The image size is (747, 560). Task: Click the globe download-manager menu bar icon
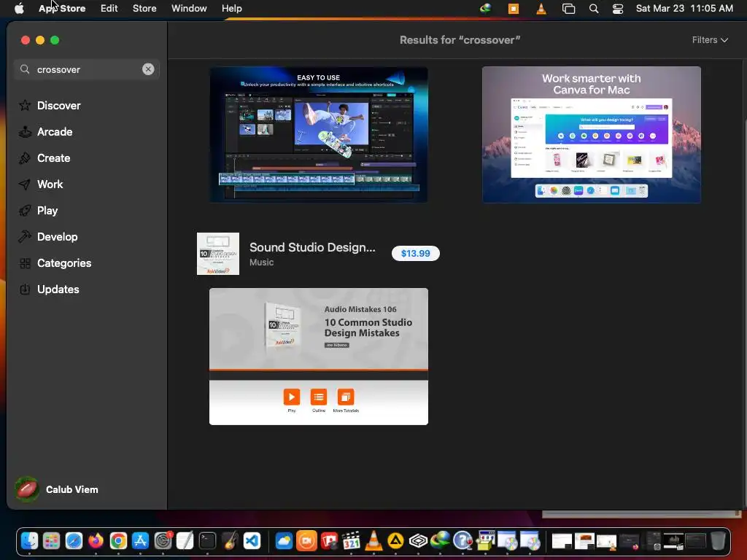pos(485,8)
